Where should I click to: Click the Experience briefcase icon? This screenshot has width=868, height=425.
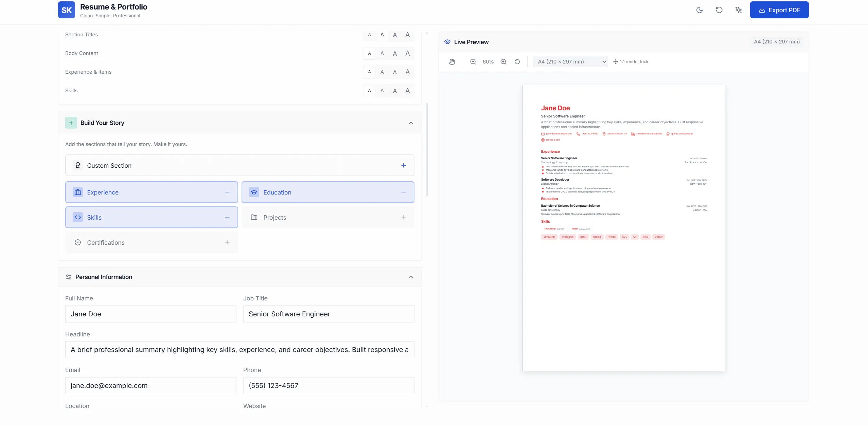(78, 192)
